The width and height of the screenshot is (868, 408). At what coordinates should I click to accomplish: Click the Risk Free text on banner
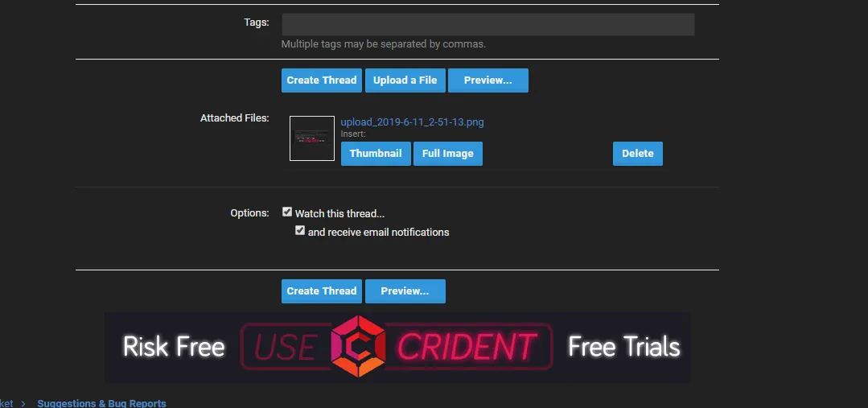(174, 347)
